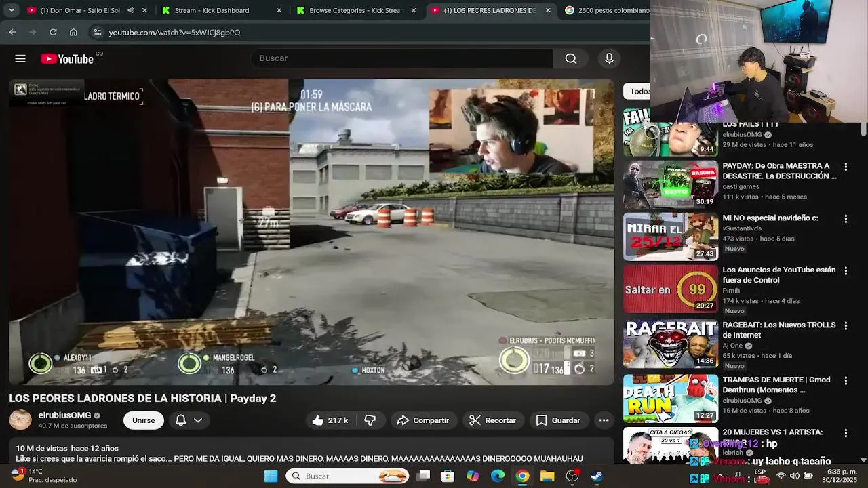Mute the Don Omar tab audio icon
Viewport: 868px width, 488px height.
131,10
